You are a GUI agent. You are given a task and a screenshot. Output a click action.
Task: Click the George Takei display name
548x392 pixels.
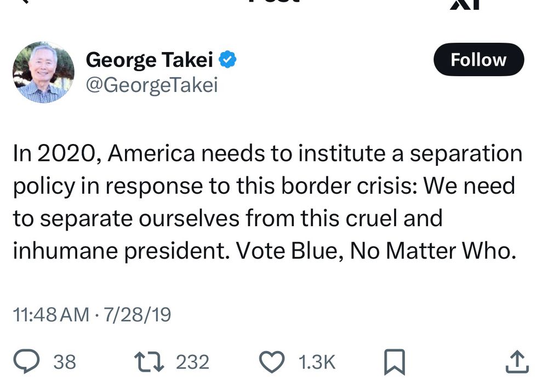pyautogui.click(x=149, y=59)
